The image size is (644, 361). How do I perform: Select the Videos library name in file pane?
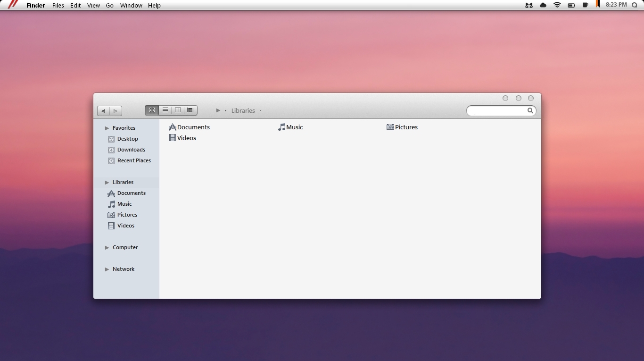(187, 138)
